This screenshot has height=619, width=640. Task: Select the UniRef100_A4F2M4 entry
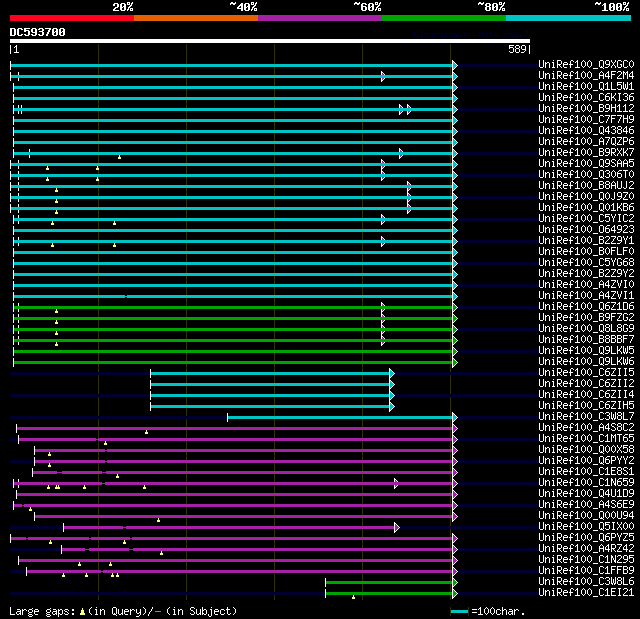[586, 75]
